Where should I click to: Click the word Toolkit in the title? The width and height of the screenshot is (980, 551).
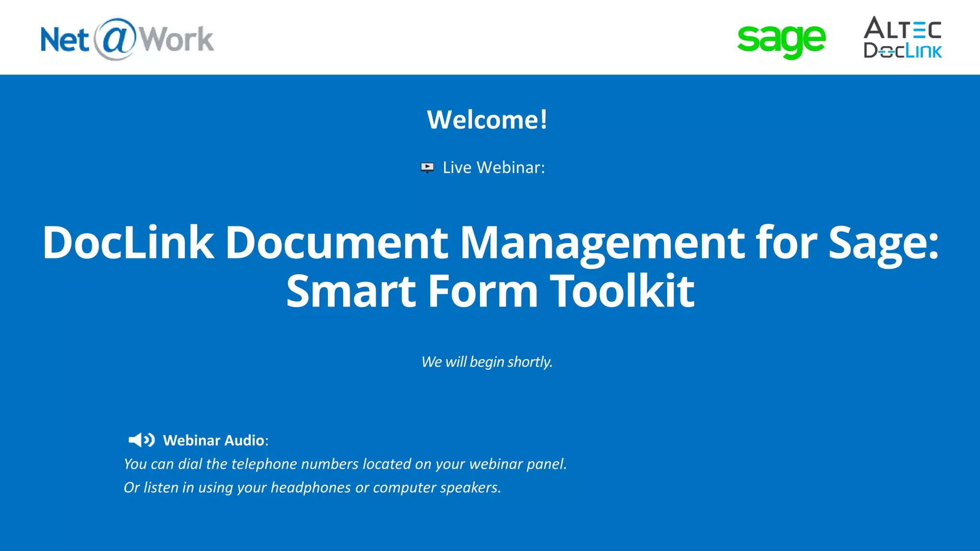[x=622, y=291]
